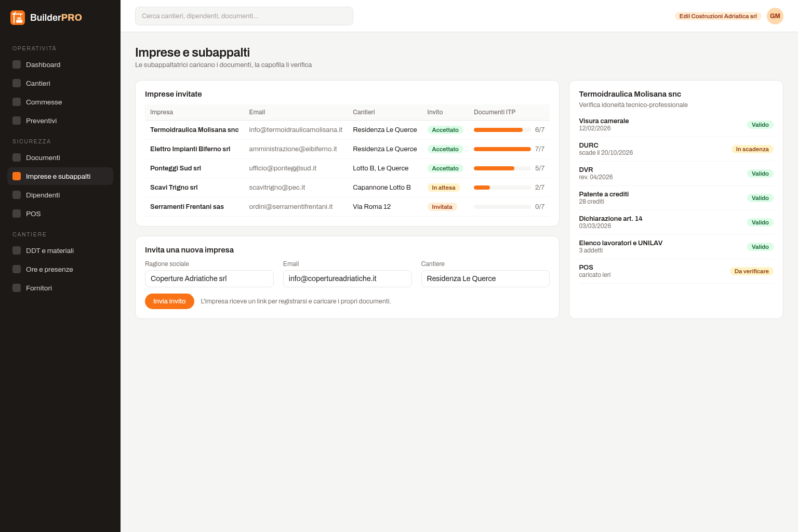Click the Invitata status badge
798x532 pixels.
tap(442, 207)
